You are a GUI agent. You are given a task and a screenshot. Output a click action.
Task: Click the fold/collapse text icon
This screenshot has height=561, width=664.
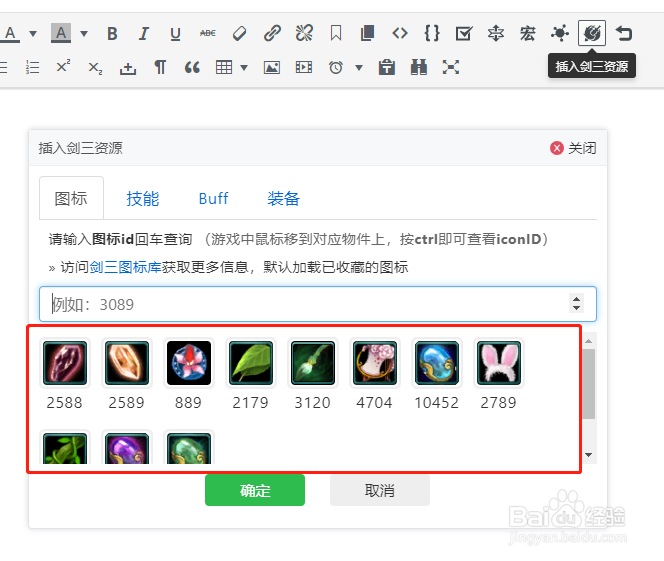click(x=495, y=33)
